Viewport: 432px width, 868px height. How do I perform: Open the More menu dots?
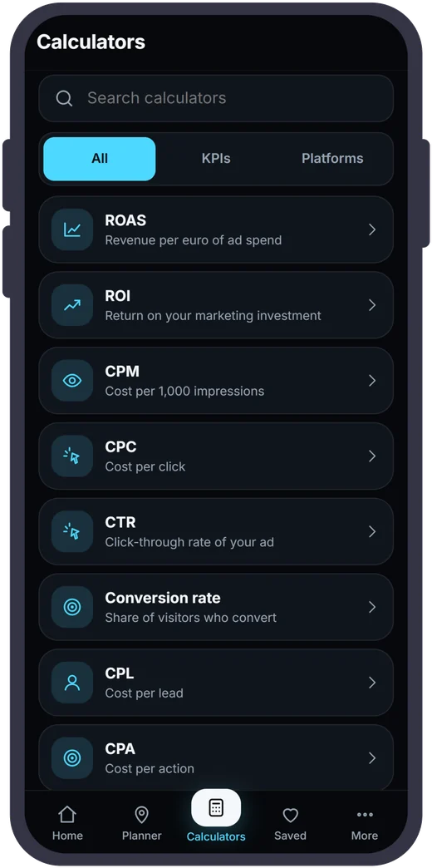pyautogui.click(x=365, y=824)
